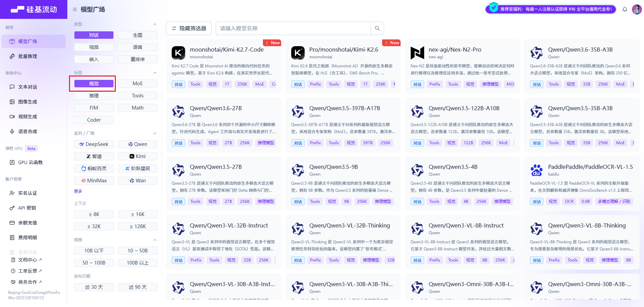
Task: Collapse the 规格 filter section chevron
Action: click(x=155, y=240)
